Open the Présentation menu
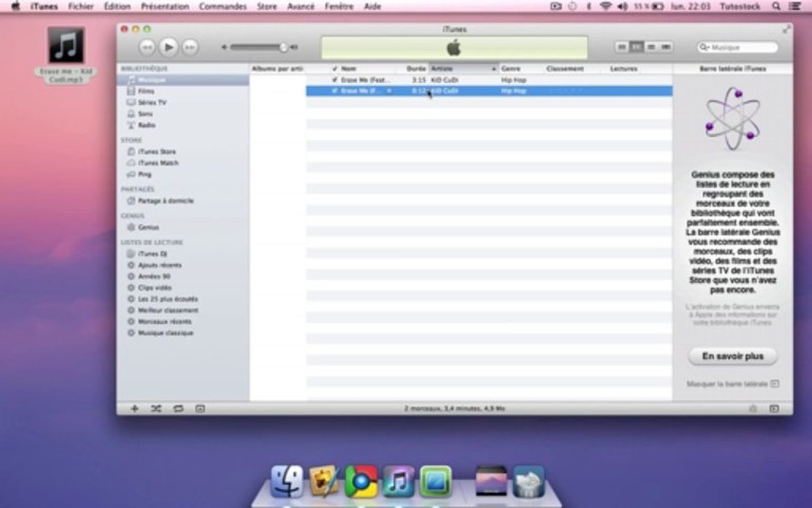Viewport: 812px width, 508px height. pos(165,6)
